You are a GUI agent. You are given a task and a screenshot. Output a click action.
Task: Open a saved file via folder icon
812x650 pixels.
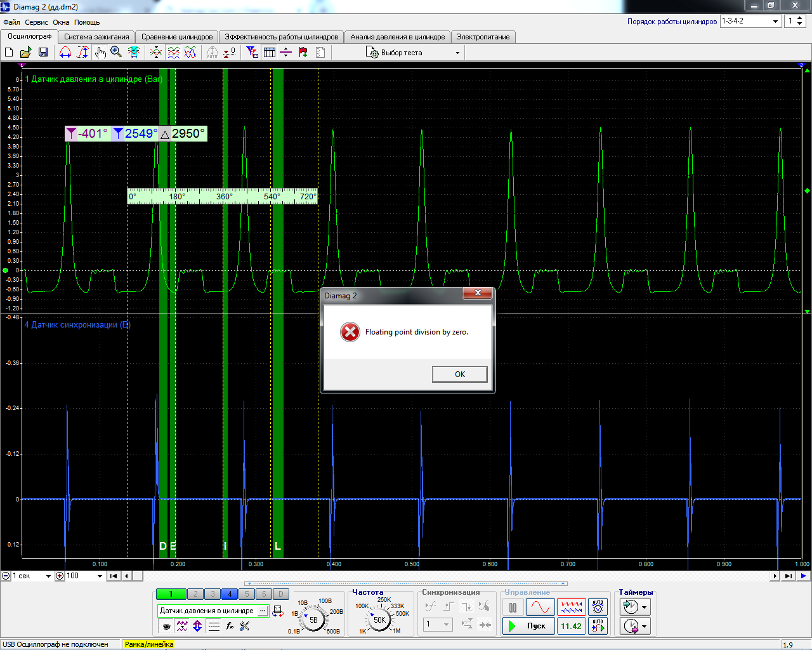(x=25, y=52)
